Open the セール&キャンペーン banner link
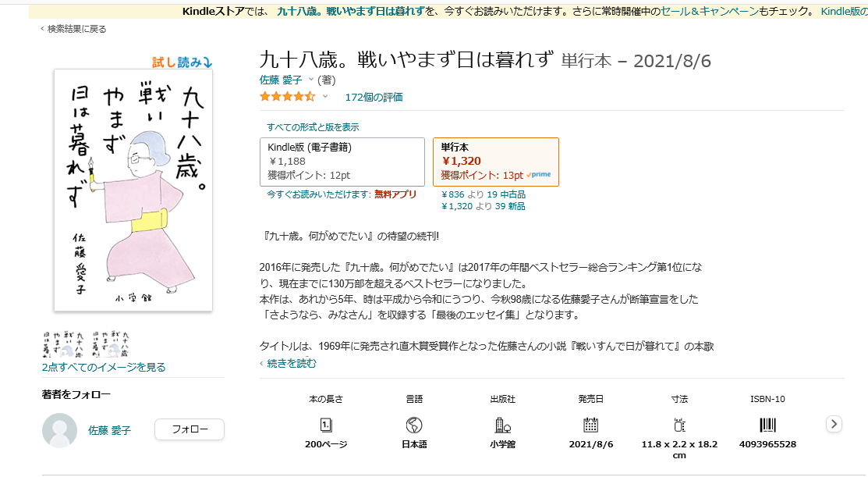 [x=710, y=11]
